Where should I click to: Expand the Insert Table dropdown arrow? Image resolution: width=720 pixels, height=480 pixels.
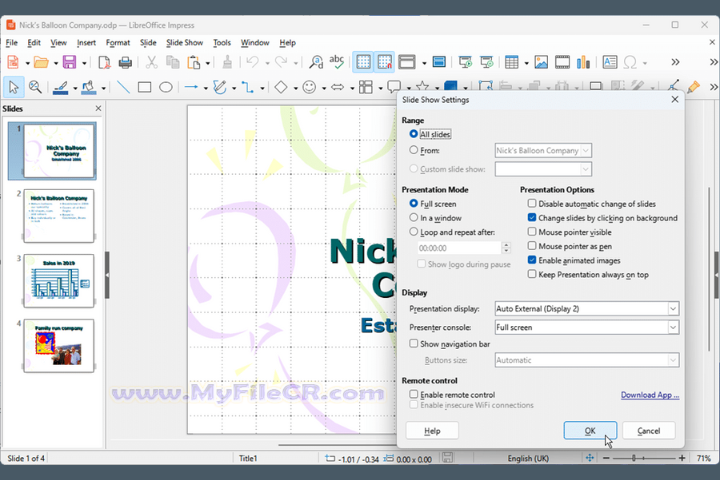click(x=526, y=63)
